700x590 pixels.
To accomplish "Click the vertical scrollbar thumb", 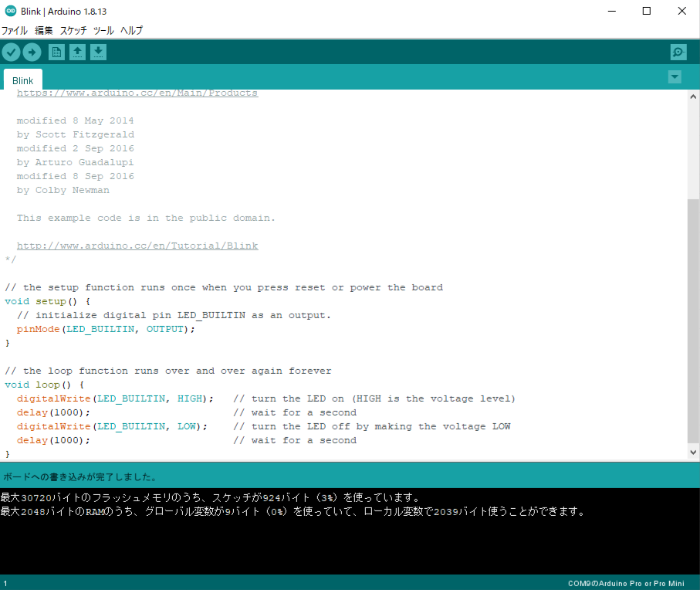I will [x=693, y=321].
